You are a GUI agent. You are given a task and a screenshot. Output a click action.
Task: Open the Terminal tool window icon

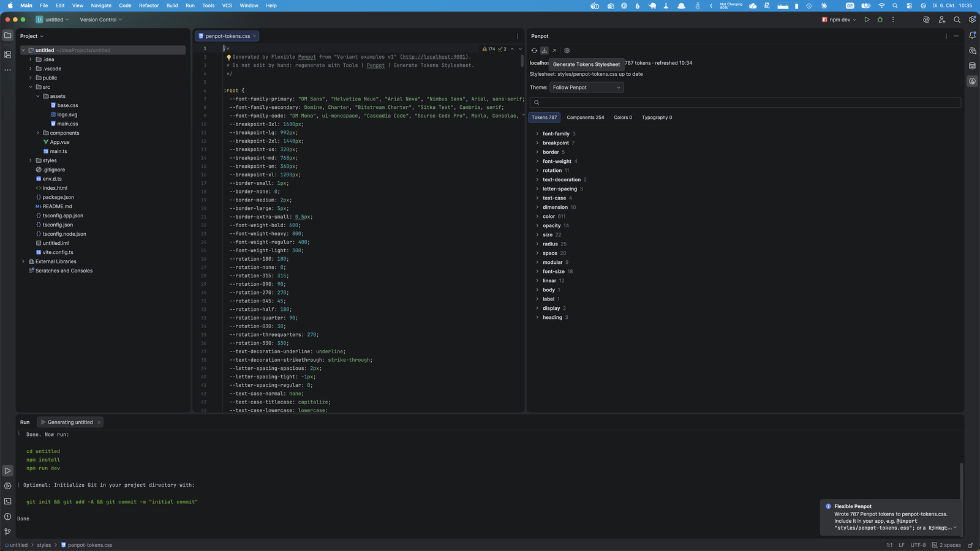point(7,501)
